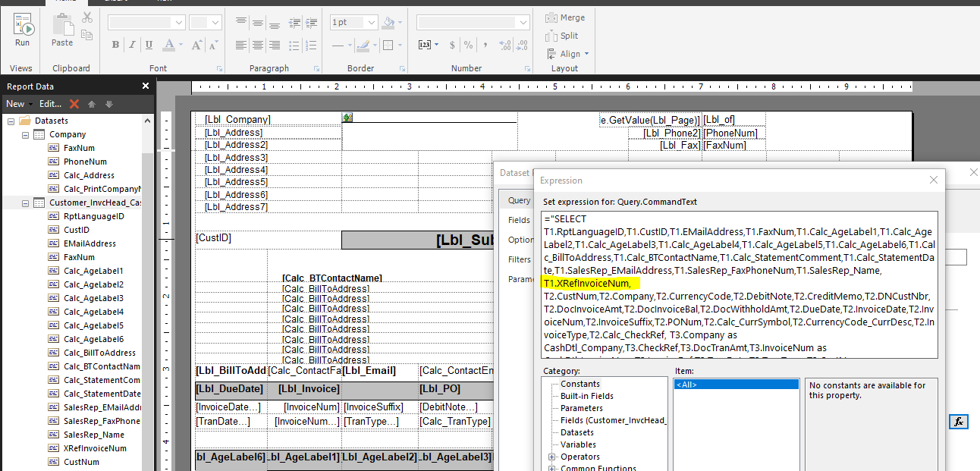
Task: Open Border group dialog launcher
Action: click(x=402, y=68)
